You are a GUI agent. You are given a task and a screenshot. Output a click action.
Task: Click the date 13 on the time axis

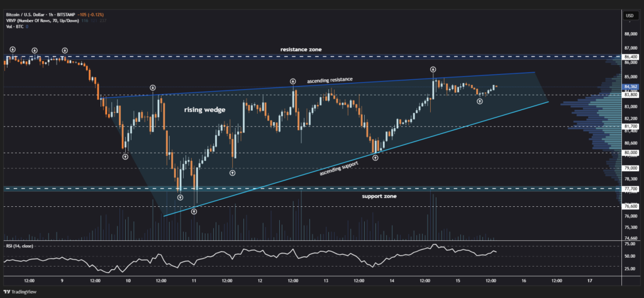pyautogui.click(x=326, y=280)
